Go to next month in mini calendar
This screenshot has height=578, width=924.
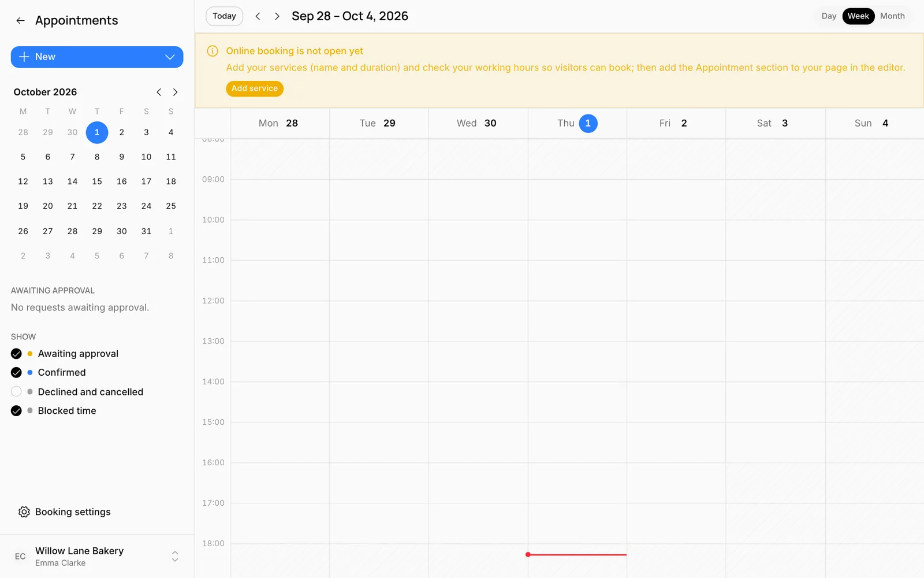(x=175, y=92)
